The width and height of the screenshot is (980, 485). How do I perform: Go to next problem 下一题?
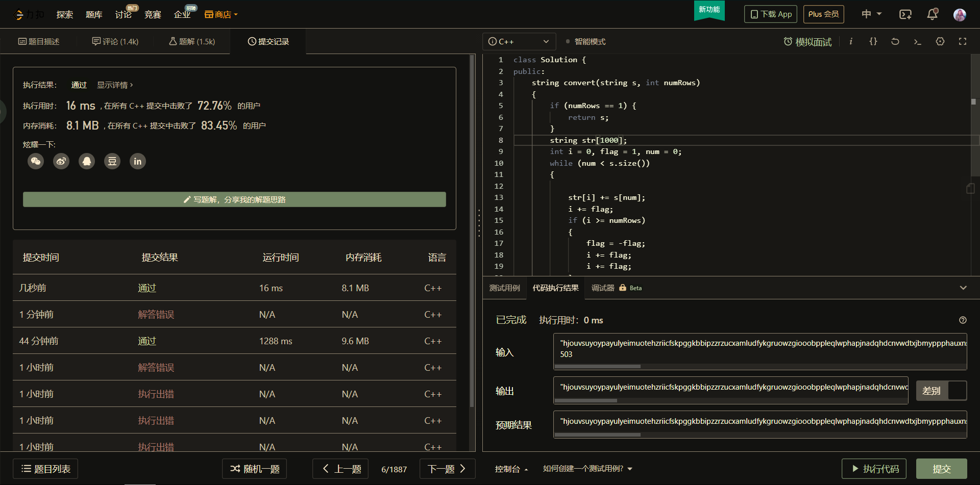click(447, 469)
